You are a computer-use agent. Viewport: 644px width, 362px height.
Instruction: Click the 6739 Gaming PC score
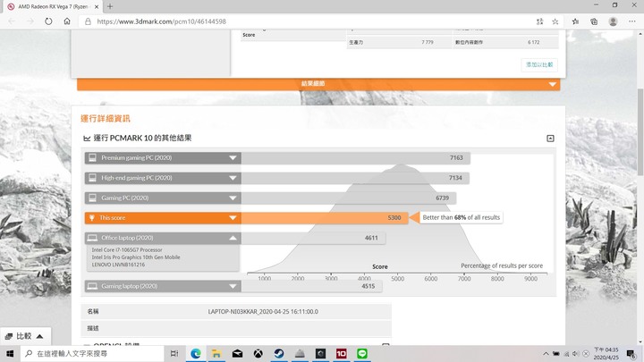[x=442, y=198]
